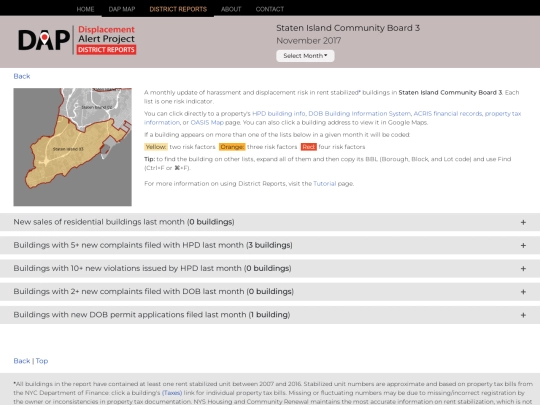Viewport: 540px width, 405px height.
Task: Click plus icon on DOB permit row
Action: (523, 315)
